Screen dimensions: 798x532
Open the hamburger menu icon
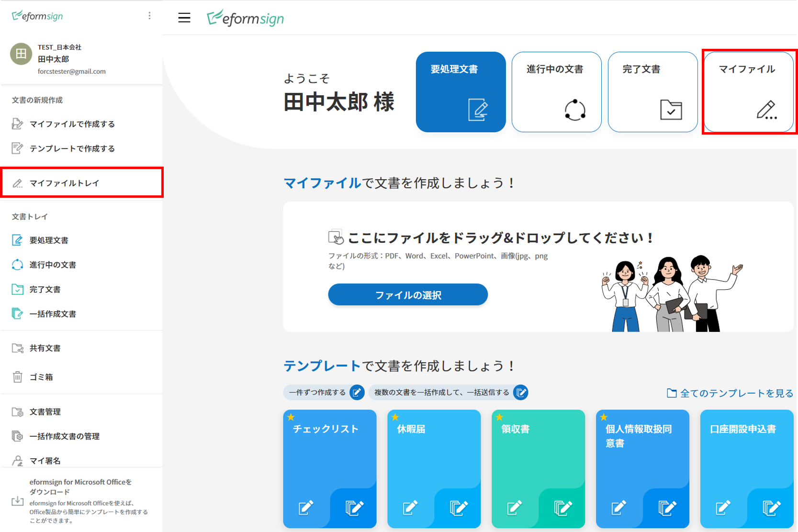[x=184, y=18]
